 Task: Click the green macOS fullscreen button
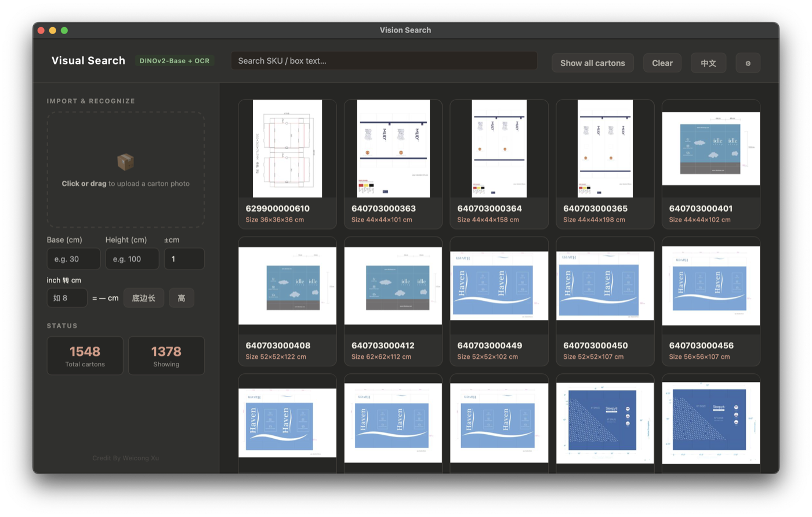coord(64,30)
